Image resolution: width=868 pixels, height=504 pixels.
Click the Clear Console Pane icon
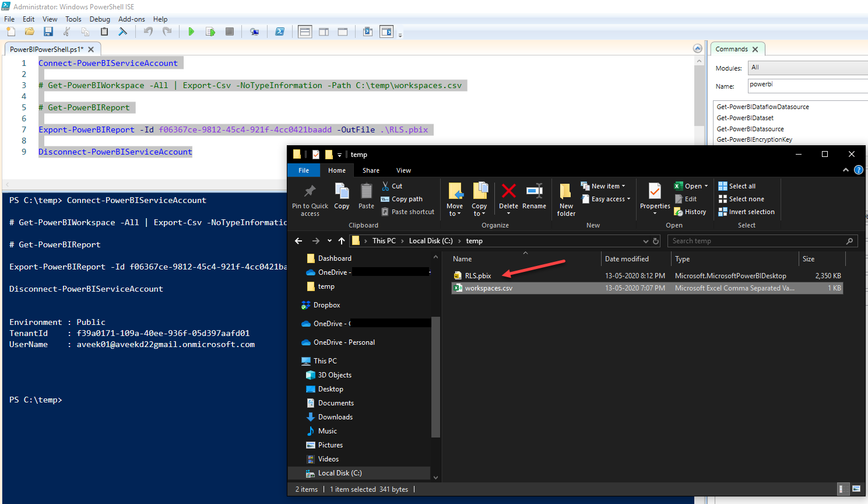(x=122, y=32)
